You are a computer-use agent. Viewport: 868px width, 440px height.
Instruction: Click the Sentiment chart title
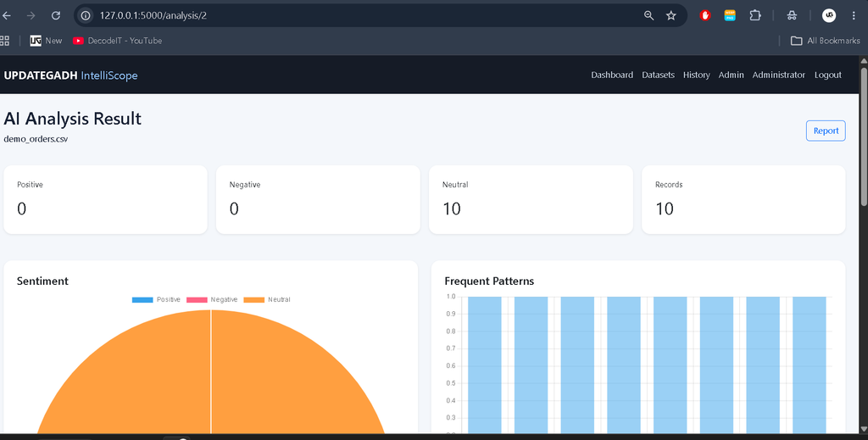pyautogui.click(x=42, y=281)
